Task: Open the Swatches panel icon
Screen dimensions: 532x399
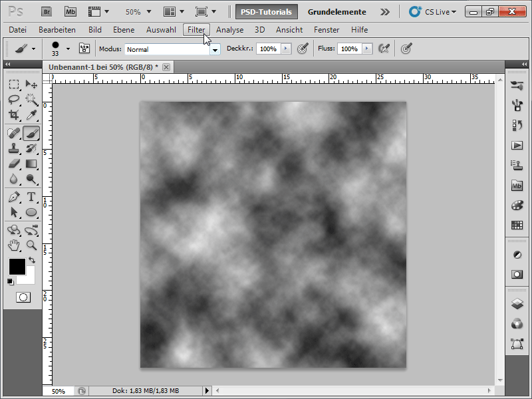Action: tap(517, 225)
